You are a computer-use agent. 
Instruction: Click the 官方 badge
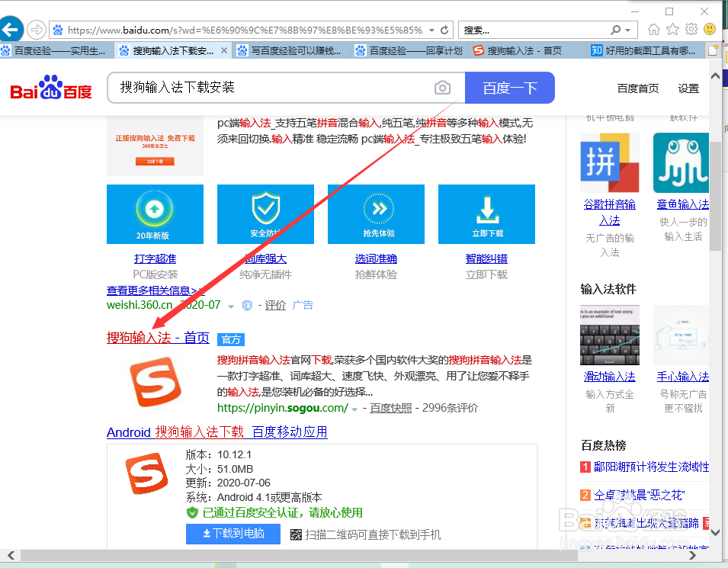click(x=231, y=339)
